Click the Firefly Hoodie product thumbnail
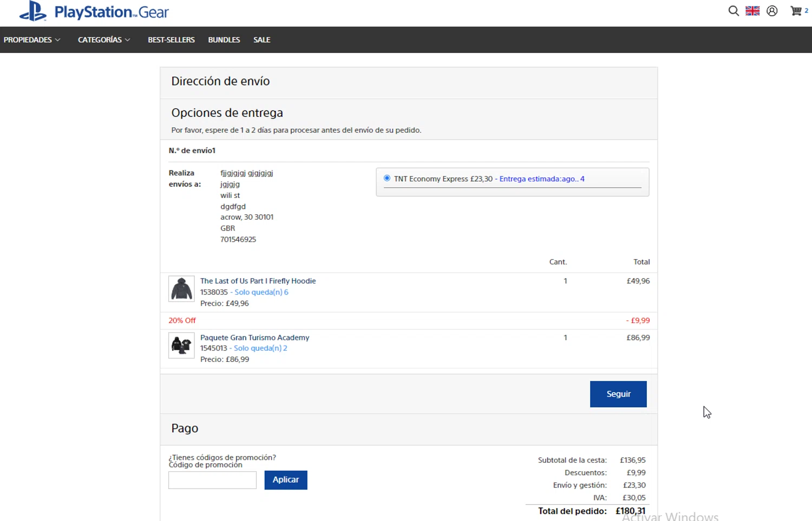Image resolution: width=812 pixels, height=521 pixels. (x=181, y=289)
